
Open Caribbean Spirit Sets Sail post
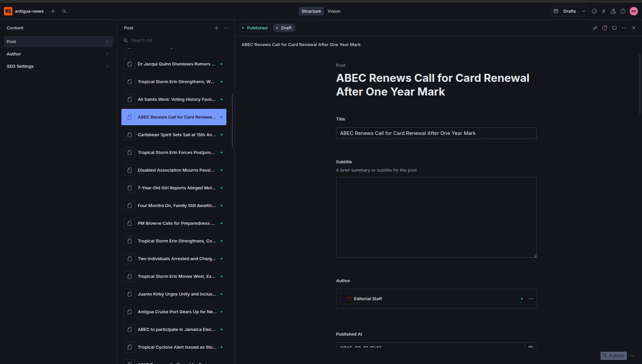[x=177, y=135]
